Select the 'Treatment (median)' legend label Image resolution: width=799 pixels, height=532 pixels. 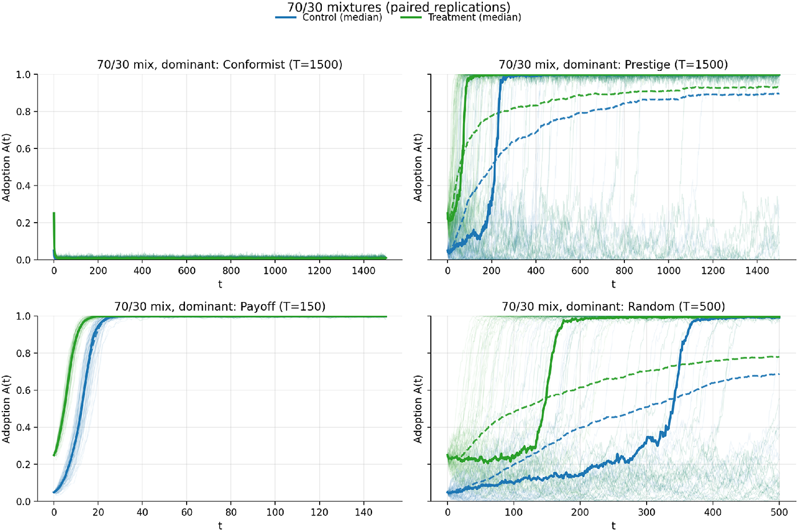474,18
